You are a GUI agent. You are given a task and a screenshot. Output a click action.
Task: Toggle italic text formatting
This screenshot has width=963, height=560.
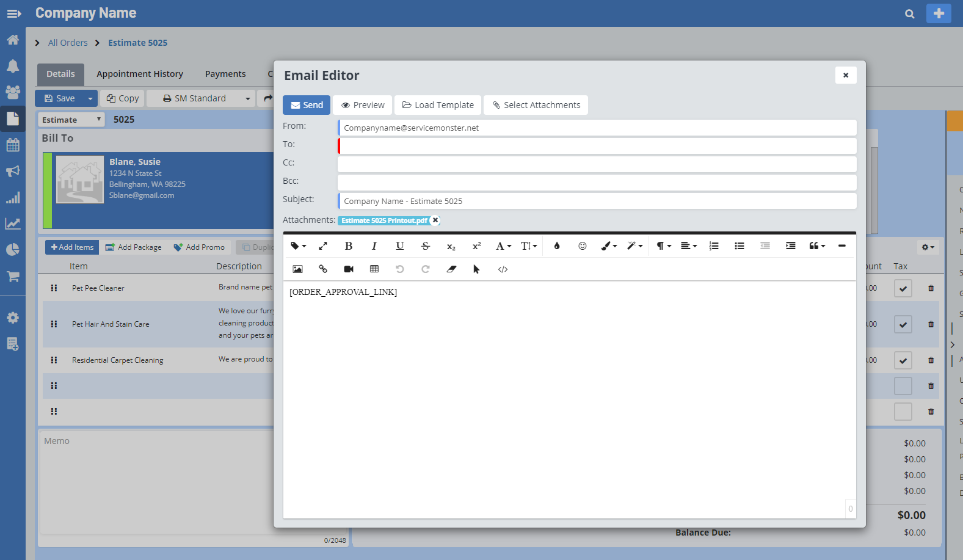374,246
